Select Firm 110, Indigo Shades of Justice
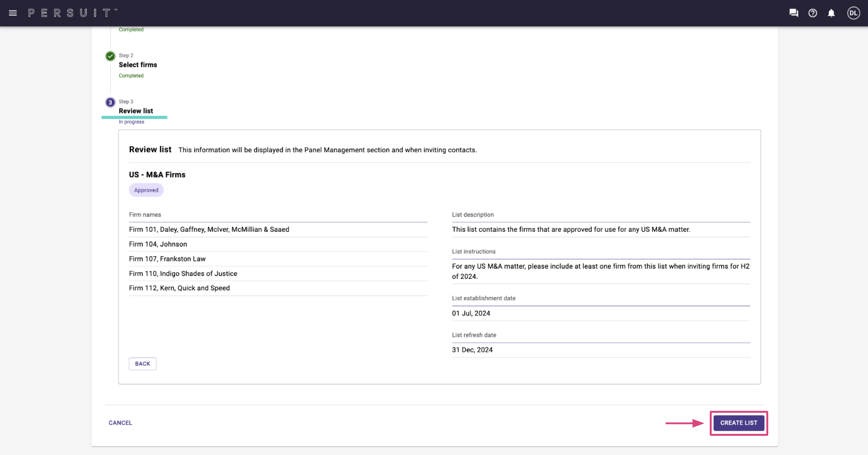 pyautogui.click(x=183, y=274)
